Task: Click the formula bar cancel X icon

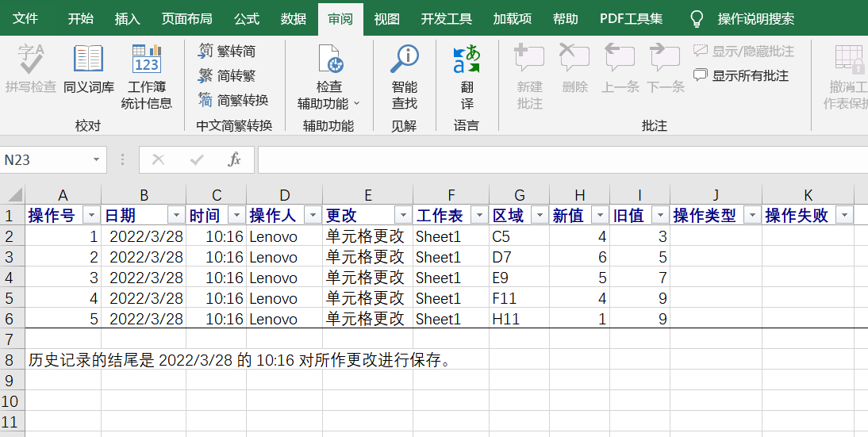Action: coord(159,160)
